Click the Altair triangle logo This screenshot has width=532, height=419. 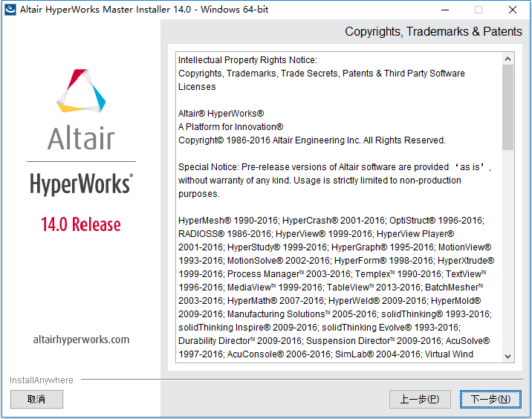pyautogui.click(x=81, y=91)
